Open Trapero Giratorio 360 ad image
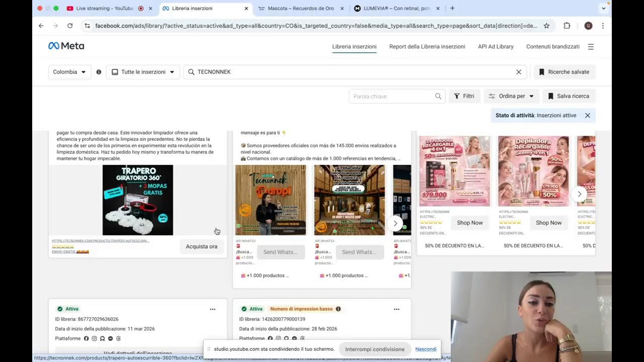 pos(138,200)
